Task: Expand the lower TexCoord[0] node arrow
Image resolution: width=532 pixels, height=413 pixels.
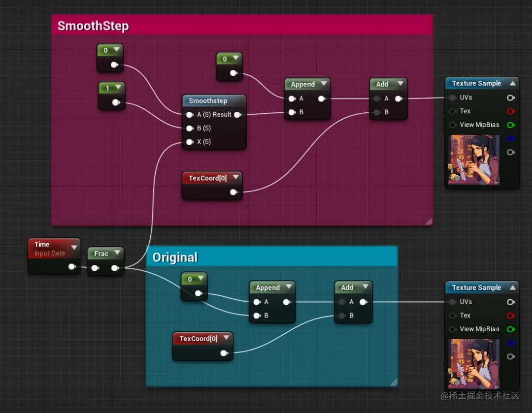Action: click(226, 337)
